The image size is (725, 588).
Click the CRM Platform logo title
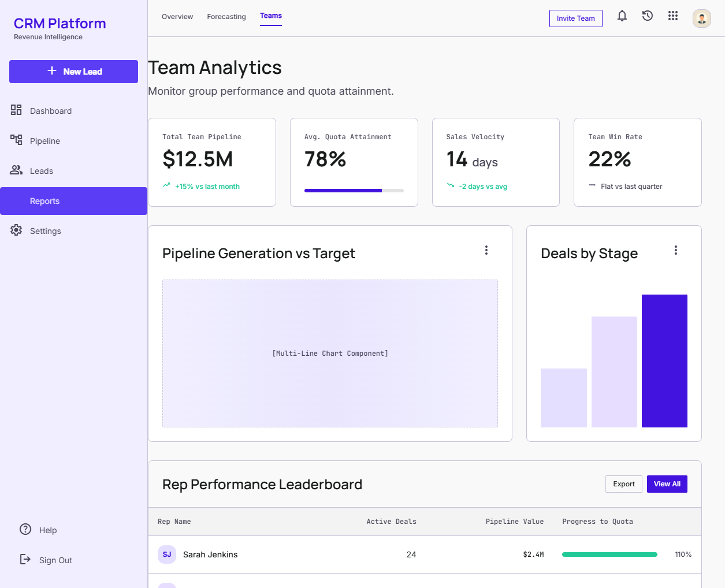60,24
